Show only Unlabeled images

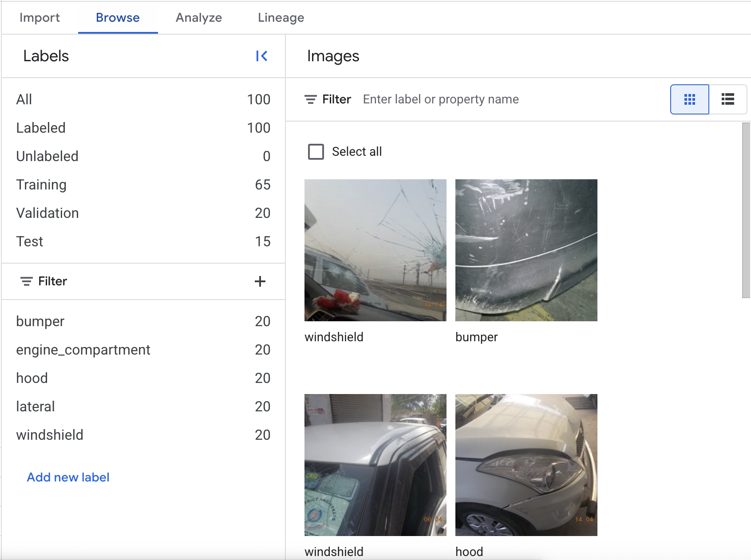[x=47, y=156]
